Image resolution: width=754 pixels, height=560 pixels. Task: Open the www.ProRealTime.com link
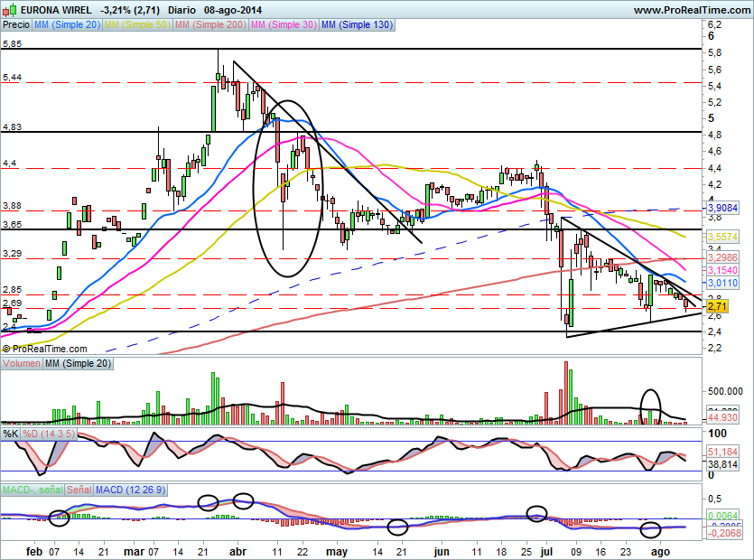(x=692, y=10)
